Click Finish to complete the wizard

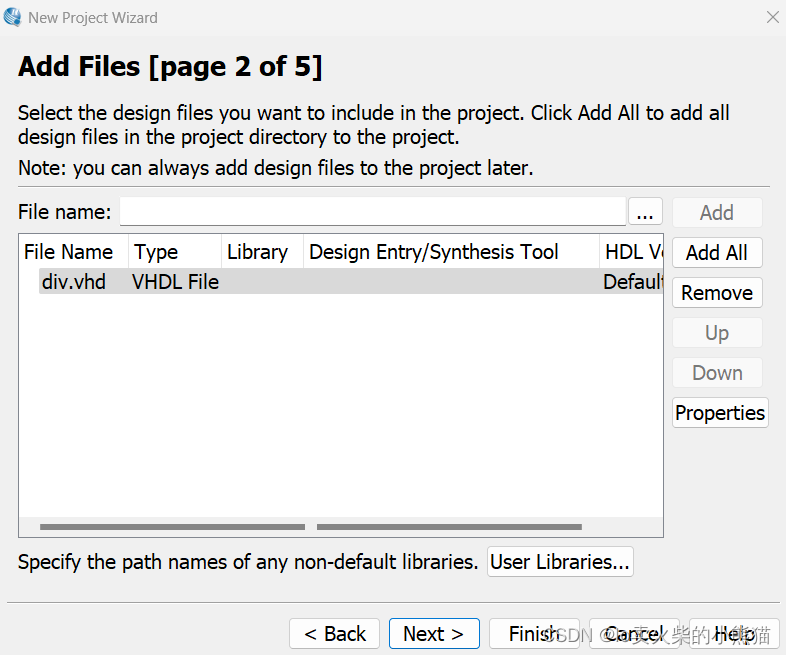(532, 633)
